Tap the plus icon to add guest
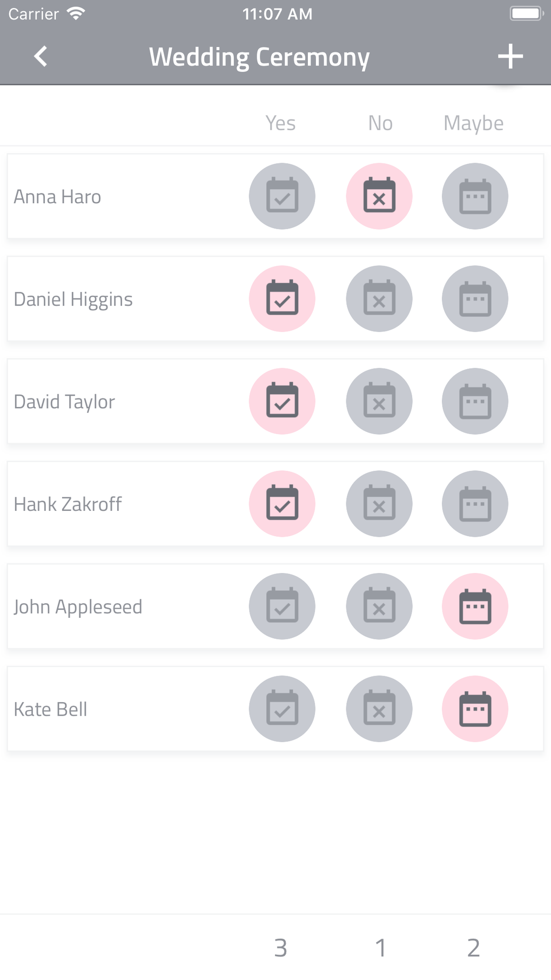 [510, 56]
